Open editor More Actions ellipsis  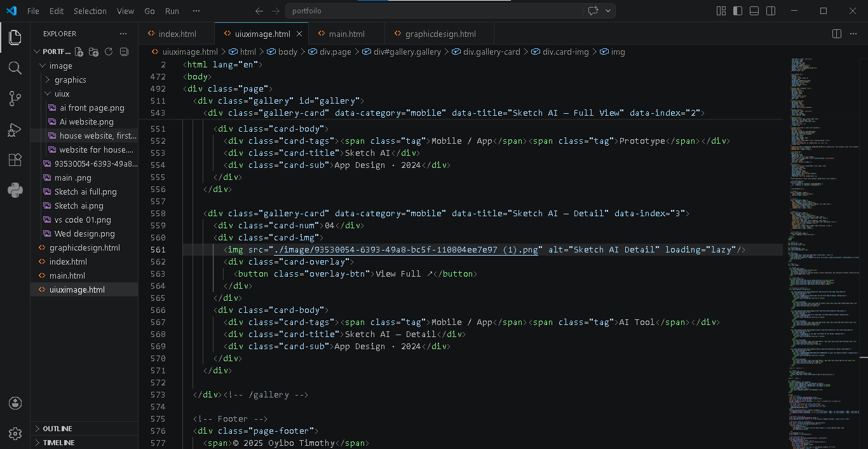pos(853,34)
